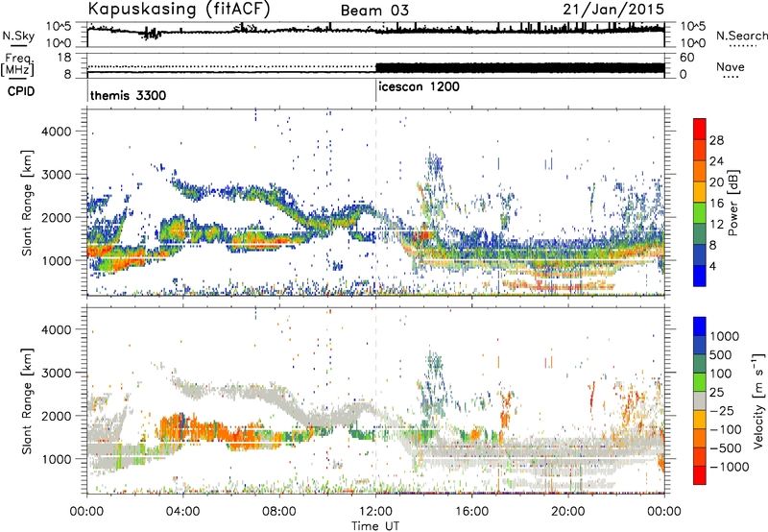Click the gray segment of velocity colorbar
This screenshot has height=532, width=768.
tap(700, 400)
